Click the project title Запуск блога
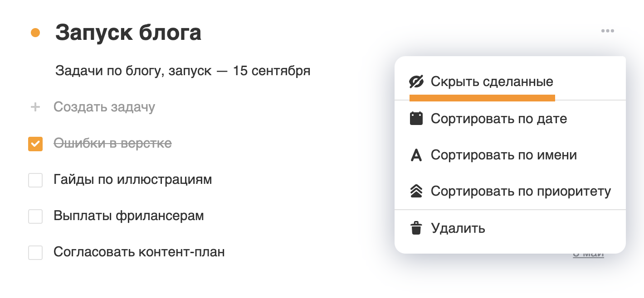This screenshot has height=298, width=644. [128, 33]
